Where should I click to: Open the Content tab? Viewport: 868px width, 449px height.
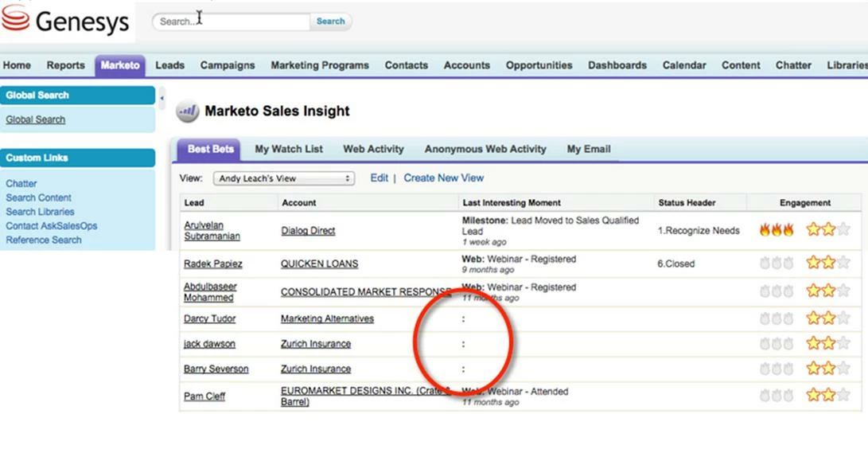741,65
